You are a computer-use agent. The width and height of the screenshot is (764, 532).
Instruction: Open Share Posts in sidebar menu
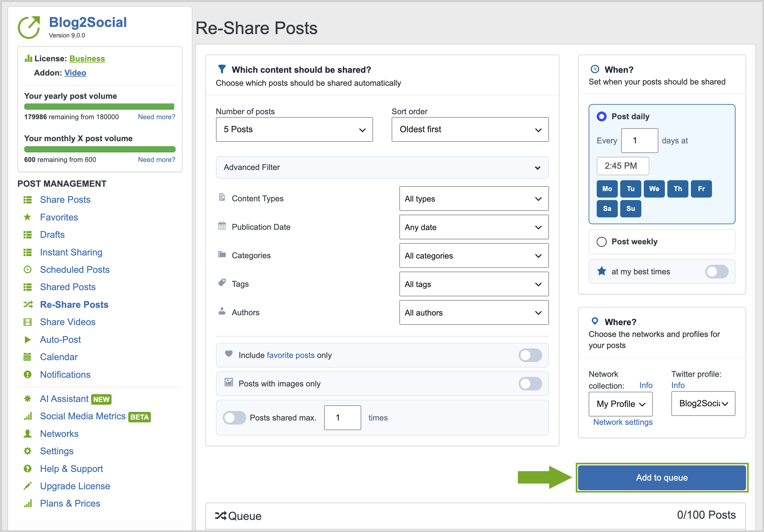click(x=65, y=200)
